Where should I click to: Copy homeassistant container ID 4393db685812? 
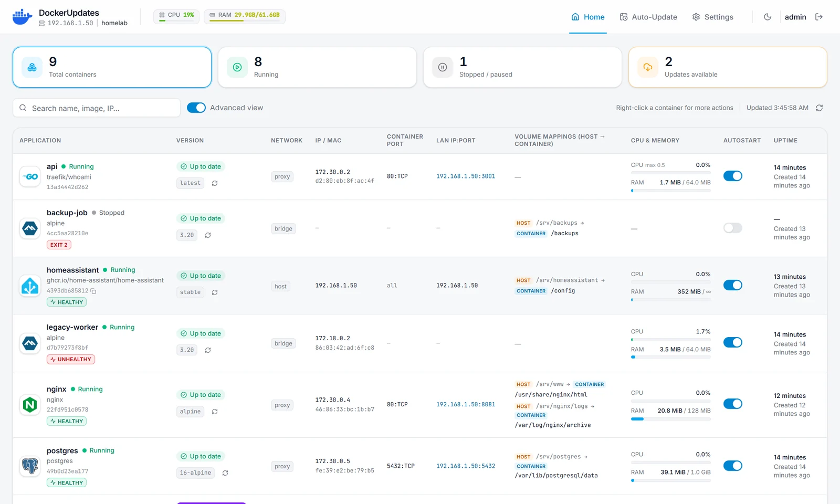tap(93, 291)
